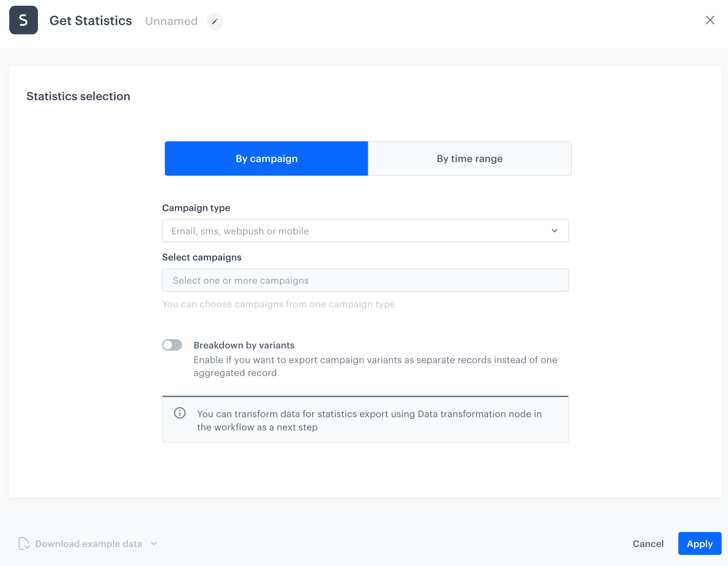Screen dimensions: 728x566
Task: Click the download file icon near example data
Action: pos(24,543)
